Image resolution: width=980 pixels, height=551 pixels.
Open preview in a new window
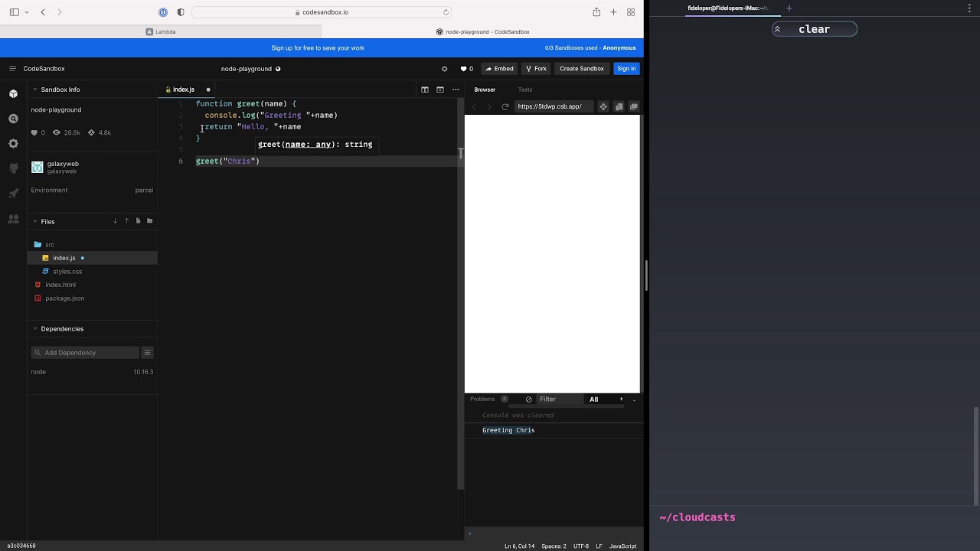633,106
